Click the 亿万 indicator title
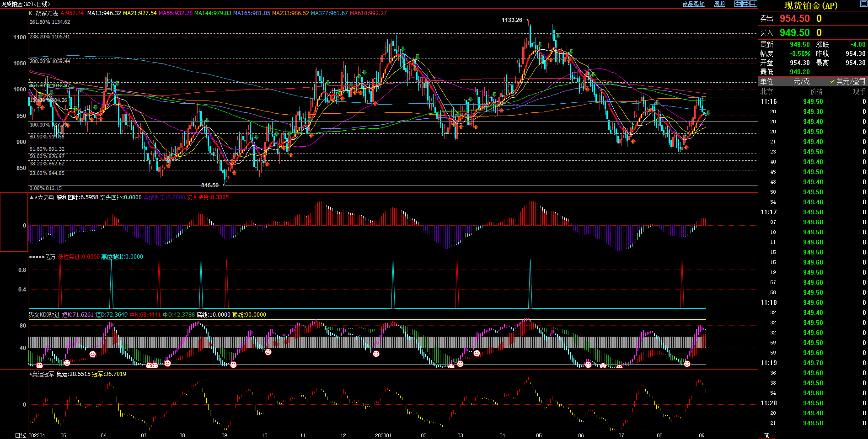Screen dimensions: 868x439 coord(50,257)
